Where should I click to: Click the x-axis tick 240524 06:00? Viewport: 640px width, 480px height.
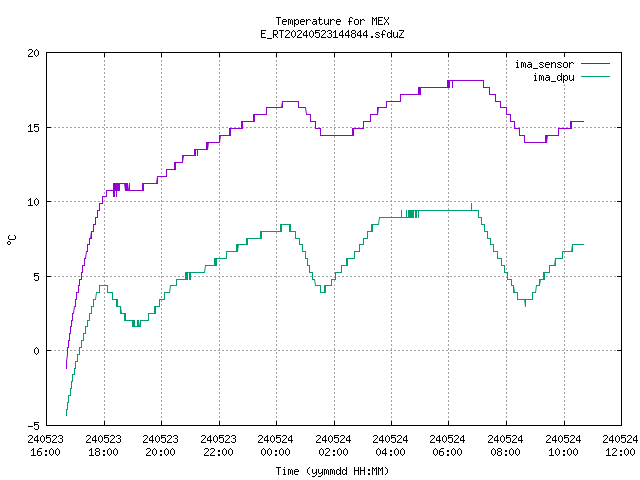pos(448,445)
